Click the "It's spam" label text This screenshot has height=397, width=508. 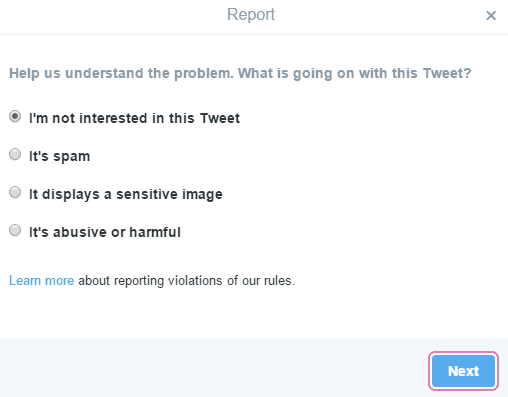click(60, 156)
